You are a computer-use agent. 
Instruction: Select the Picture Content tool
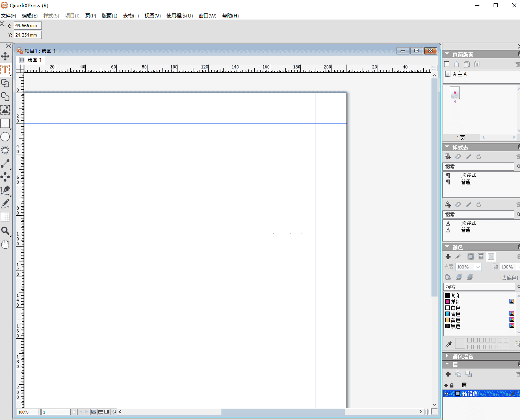pos(5,110)
